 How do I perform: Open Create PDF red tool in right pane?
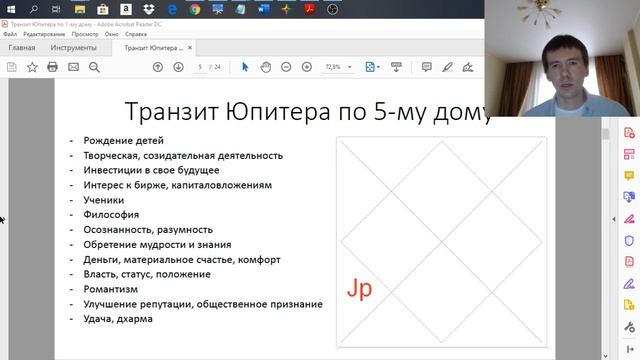(629, 262)
